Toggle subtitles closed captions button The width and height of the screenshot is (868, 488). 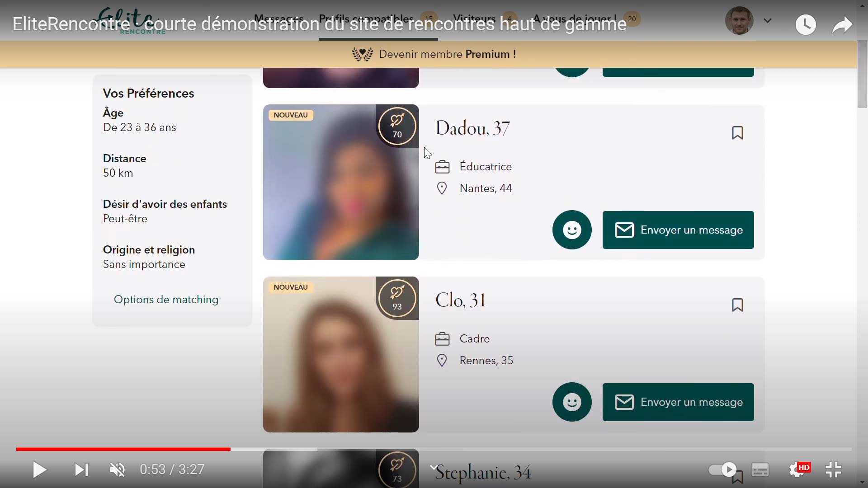pyautogui.click(x=760, y=470)
